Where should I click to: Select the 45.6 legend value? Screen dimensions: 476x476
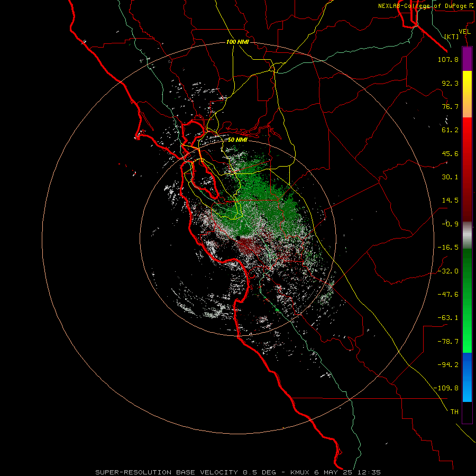[450, 153]
